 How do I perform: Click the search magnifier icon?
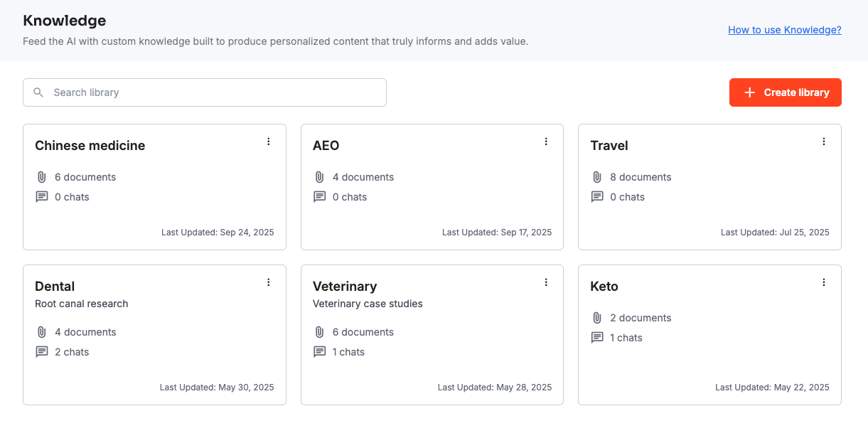pos(39,92)
